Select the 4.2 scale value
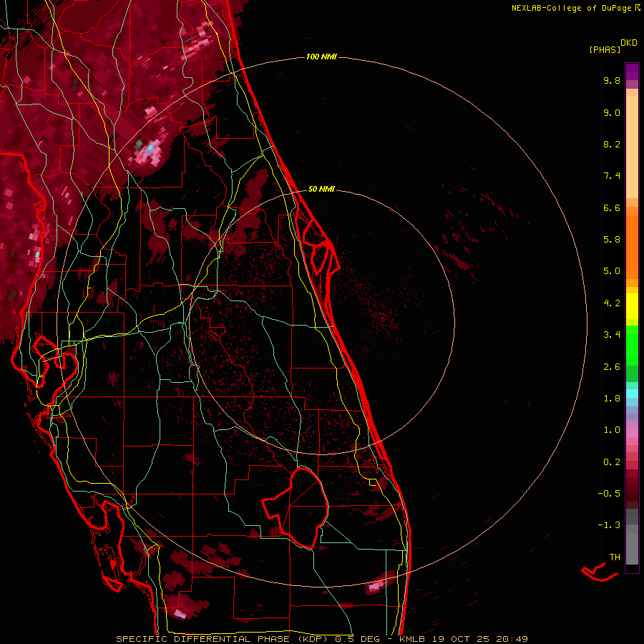 [x=612, y=303]
